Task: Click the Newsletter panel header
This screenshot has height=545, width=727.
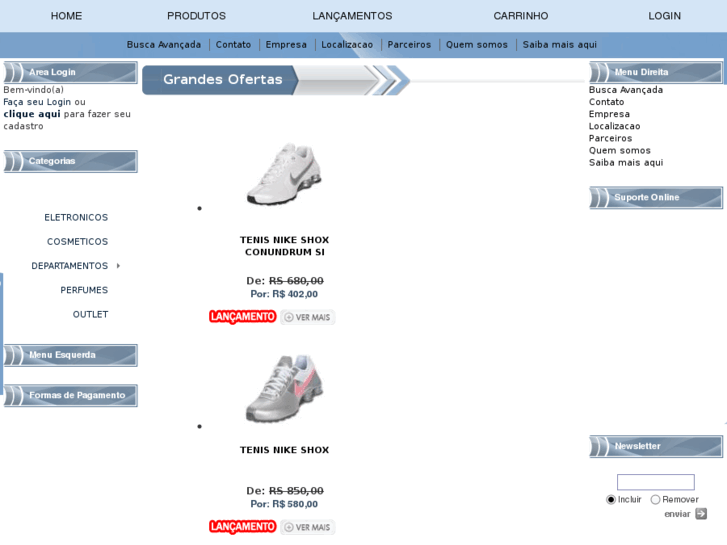Action: pos(656,446)
